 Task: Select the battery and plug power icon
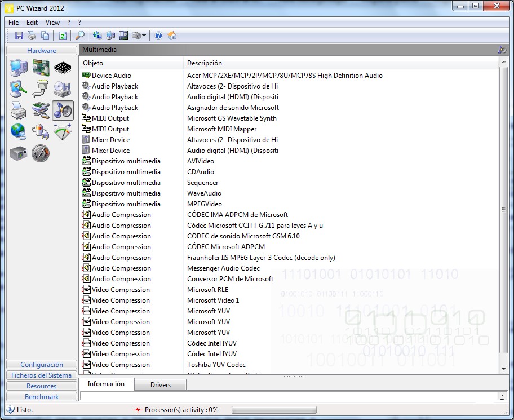(41, 131)
